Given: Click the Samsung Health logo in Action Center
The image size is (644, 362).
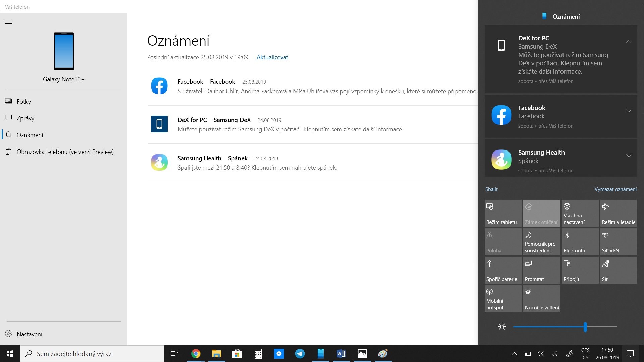Looking at the screenshot, I should pos(501,160).
